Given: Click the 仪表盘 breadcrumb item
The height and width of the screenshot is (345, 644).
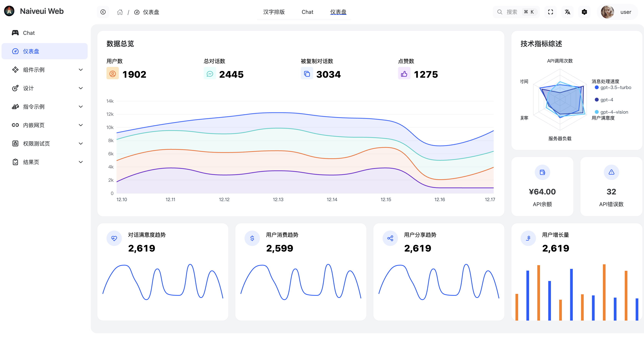Looking at the screenshot, I should point(147,12).
